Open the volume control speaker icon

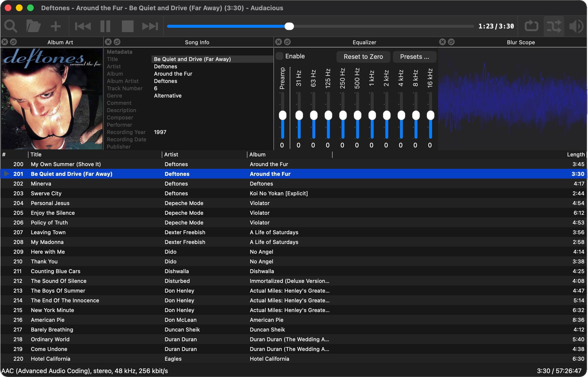(x=576, y=26)
